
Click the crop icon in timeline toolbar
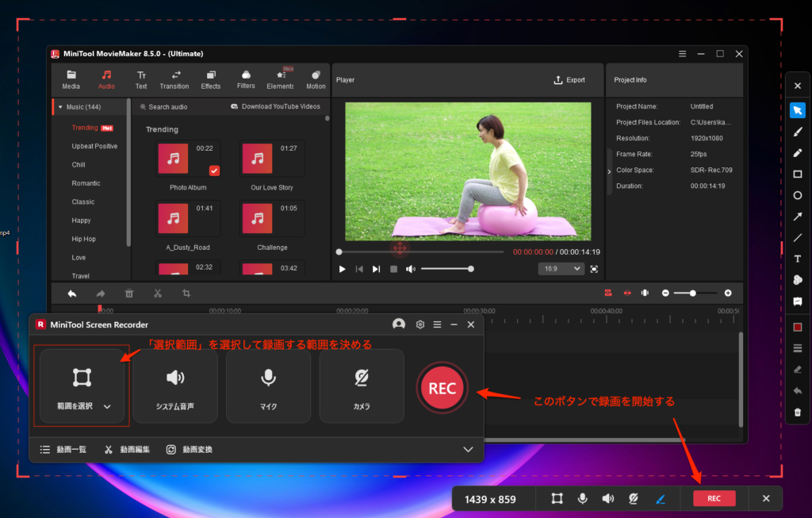click(186, 294)
